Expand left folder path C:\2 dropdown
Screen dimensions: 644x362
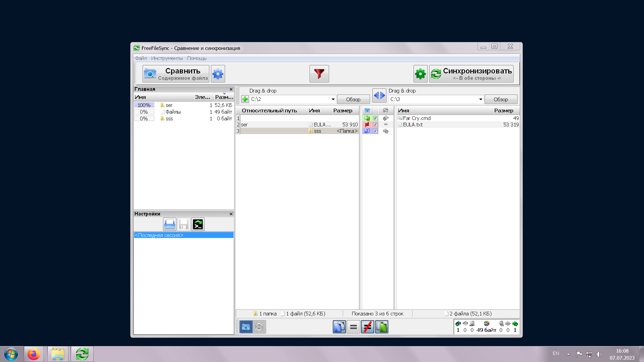(x=333, y=99)
